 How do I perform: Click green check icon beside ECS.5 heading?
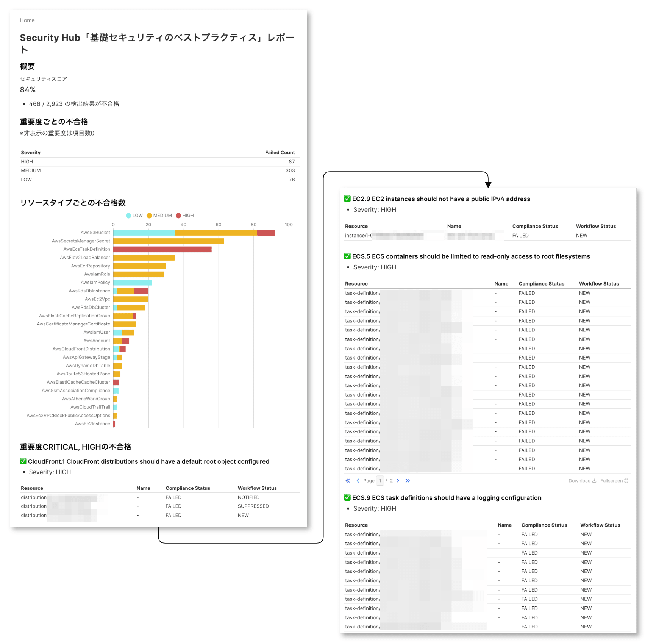point(347,256)
